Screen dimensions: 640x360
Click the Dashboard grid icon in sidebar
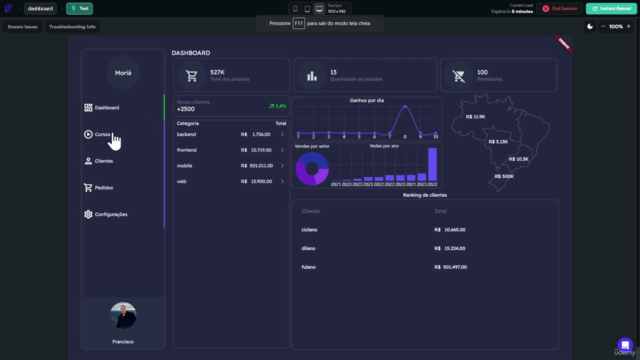pos(88,108)
